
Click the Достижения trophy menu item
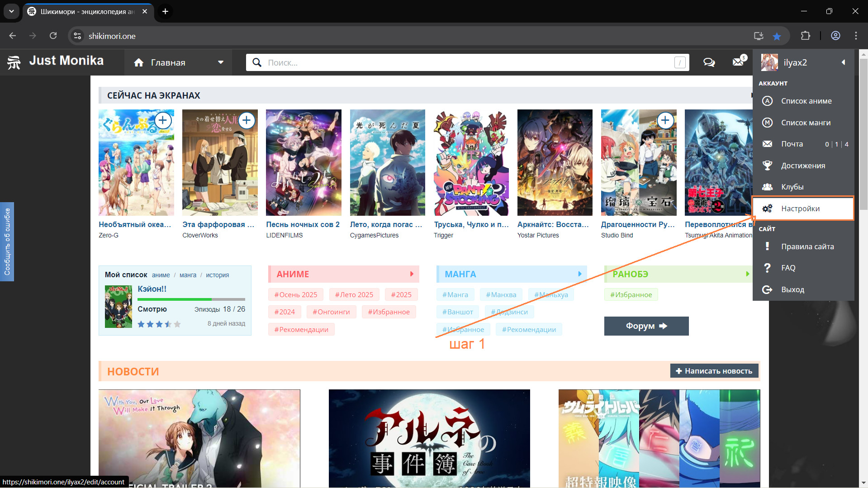803,166
